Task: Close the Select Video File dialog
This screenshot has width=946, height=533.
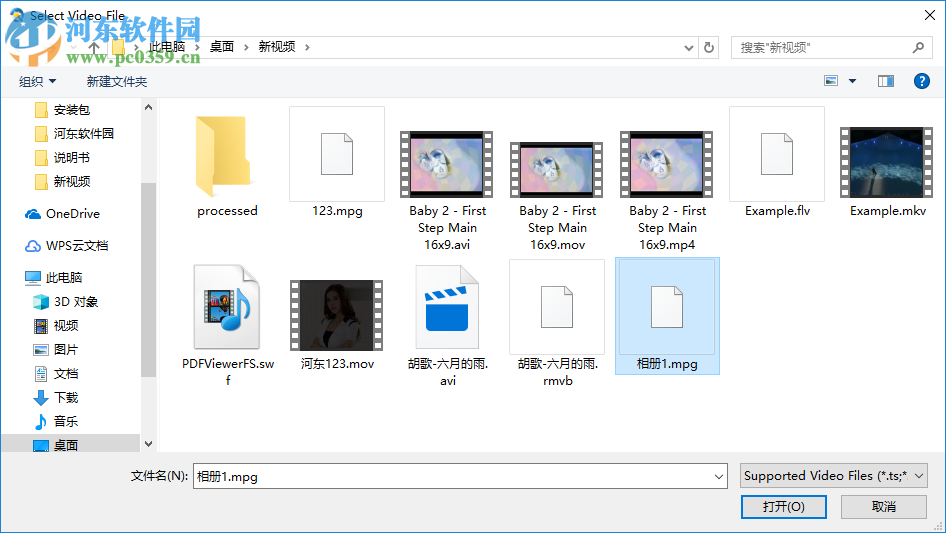Action: click(930, 15)
